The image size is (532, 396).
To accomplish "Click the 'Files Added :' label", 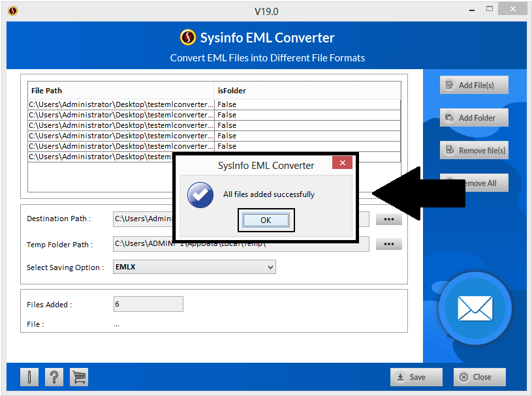I will [49, 305].
